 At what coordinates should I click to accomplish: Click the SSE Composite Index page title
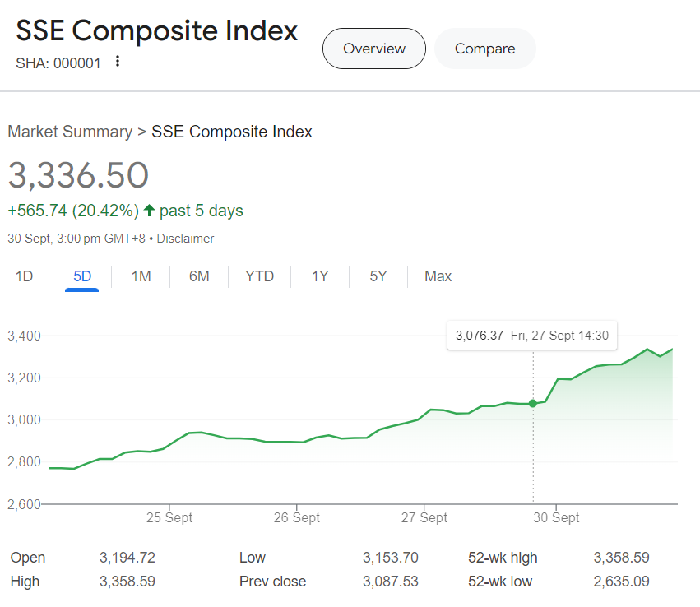point(156,30)
